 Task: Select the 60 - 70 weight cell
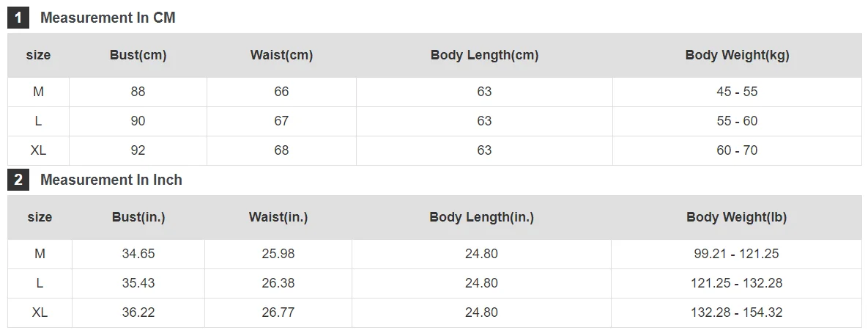(x=737, y=150)
